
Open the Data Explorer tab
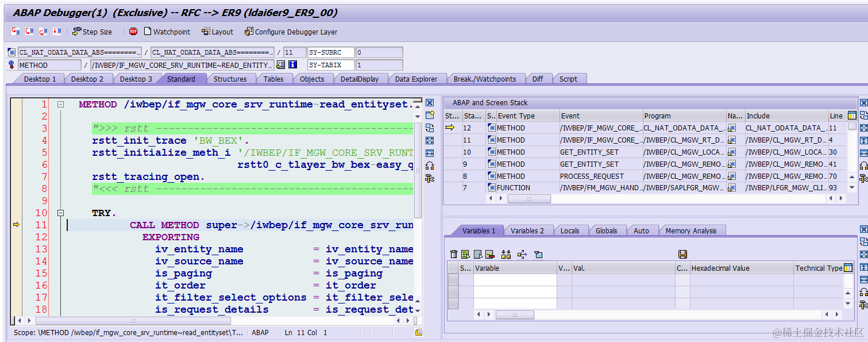tap(416, 79)
